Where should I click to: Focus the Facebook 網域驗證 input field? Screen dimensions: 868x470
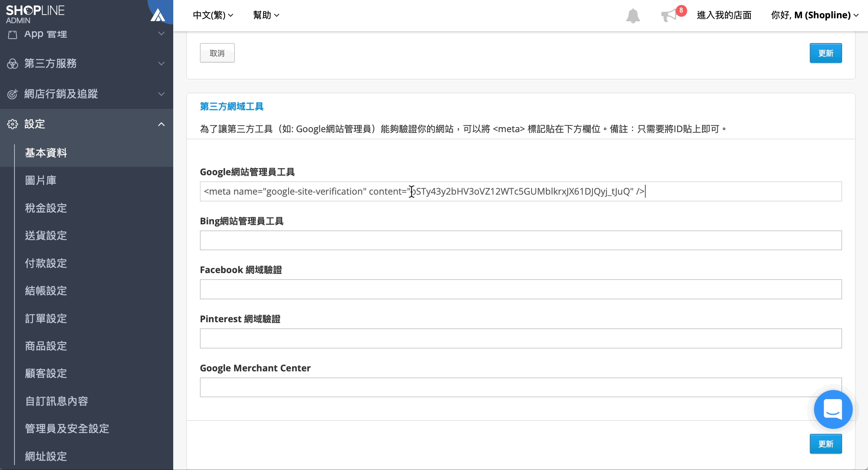tap(521, 289)
